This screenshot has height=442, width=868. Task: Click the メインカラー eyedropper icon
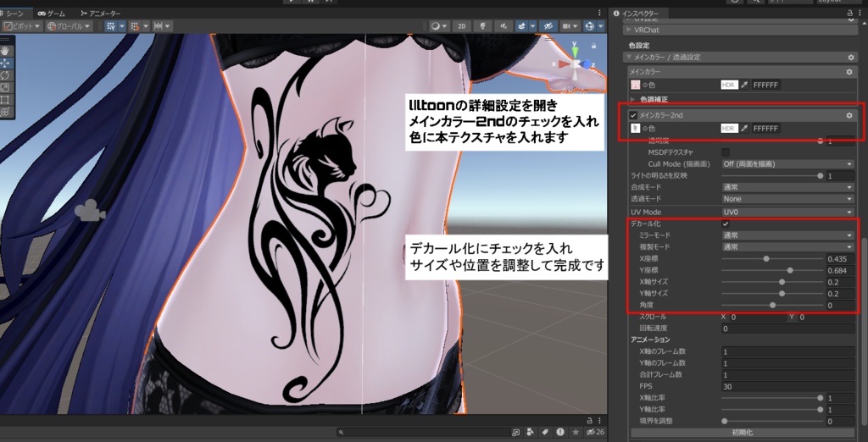pos(744,86)
